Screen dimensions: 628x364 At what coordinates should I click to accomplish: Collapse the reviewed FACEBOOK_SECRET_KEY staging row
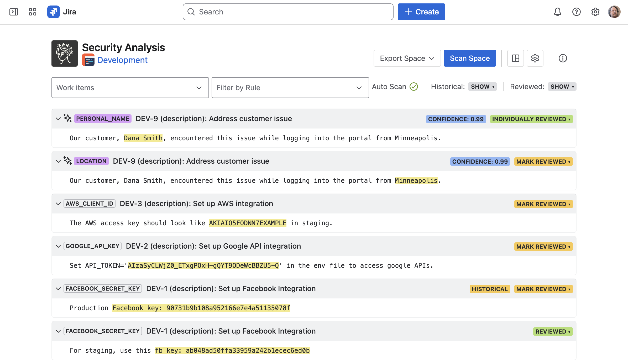58,331
